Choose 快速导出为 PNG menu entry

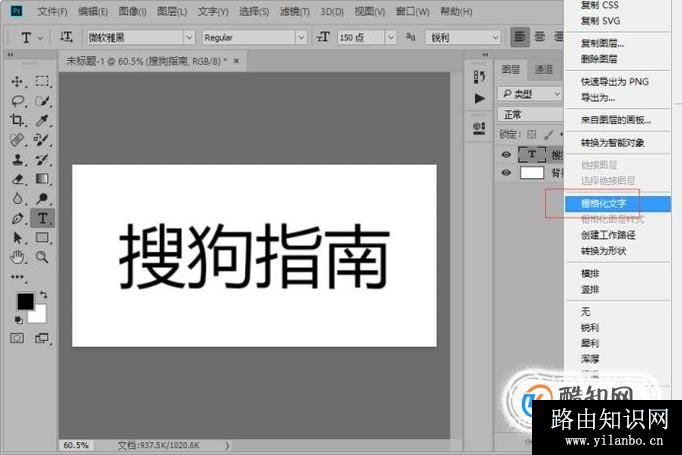(x=618, y=81)
